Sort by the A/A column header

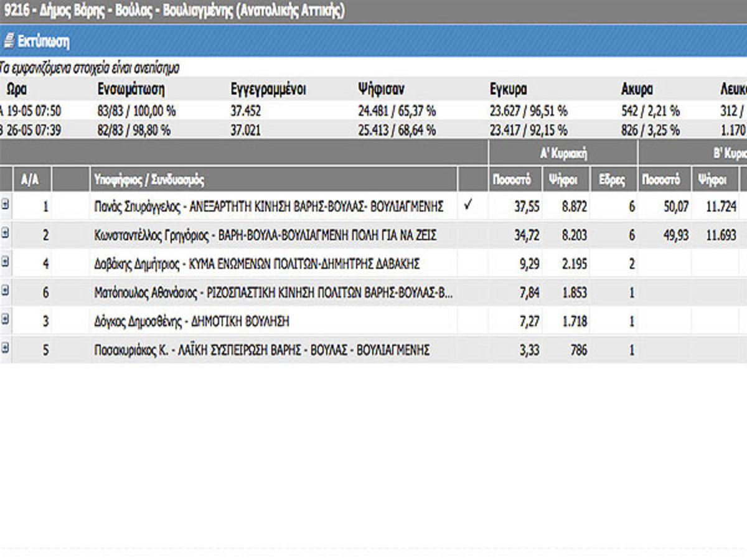[31, 180]
